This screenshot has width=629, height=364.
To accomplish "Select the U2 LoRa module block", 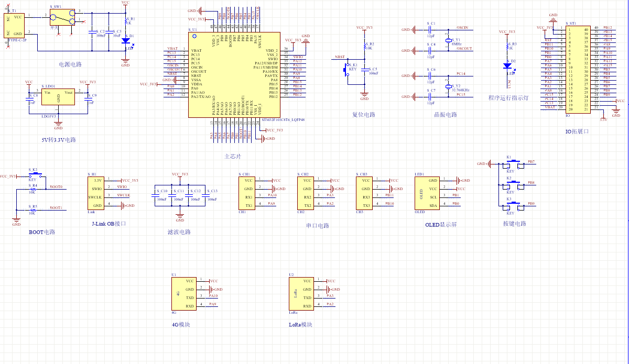I will coord(300,294).
